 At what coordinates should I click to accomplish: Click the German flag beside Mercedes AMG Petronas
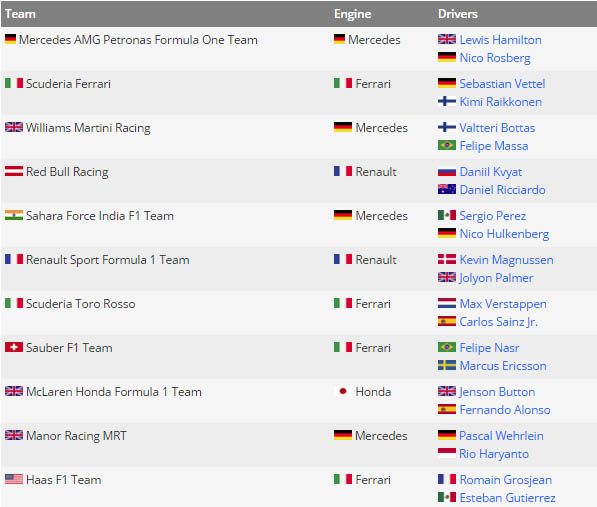(10, 39)
